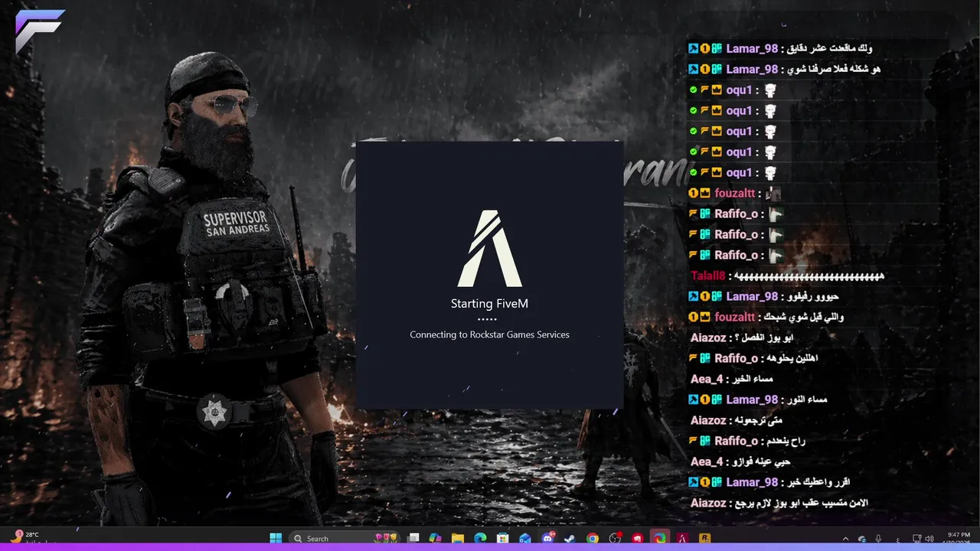Open the Windows Start menu
Viewport: 980px width, 551px height.
coord(276,538)
